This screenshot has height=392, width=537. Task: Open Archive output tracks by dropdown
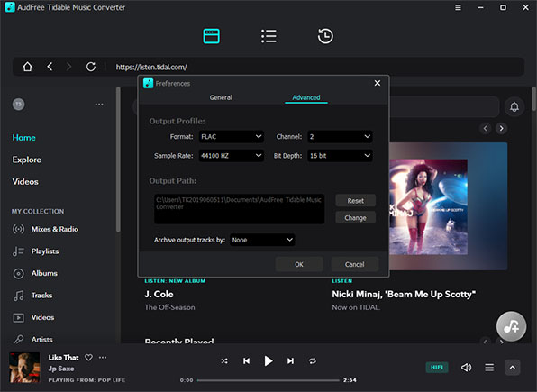[x=262, y=240]
